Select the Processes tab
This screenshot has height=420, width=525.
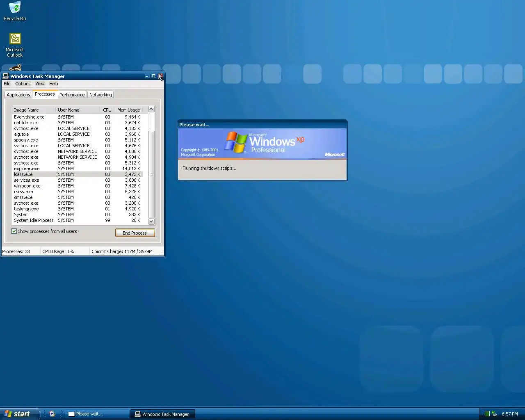tap(45, 94)
